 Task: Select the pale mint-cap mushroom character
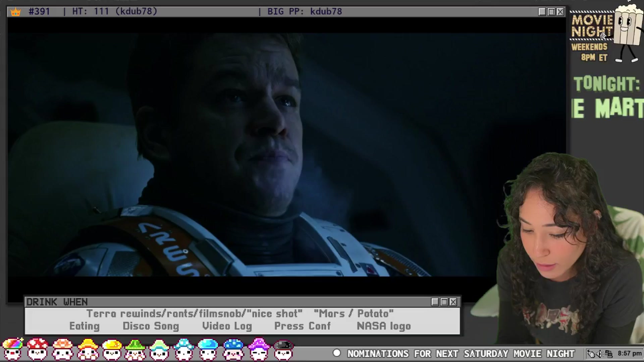(x=159, y=349)
